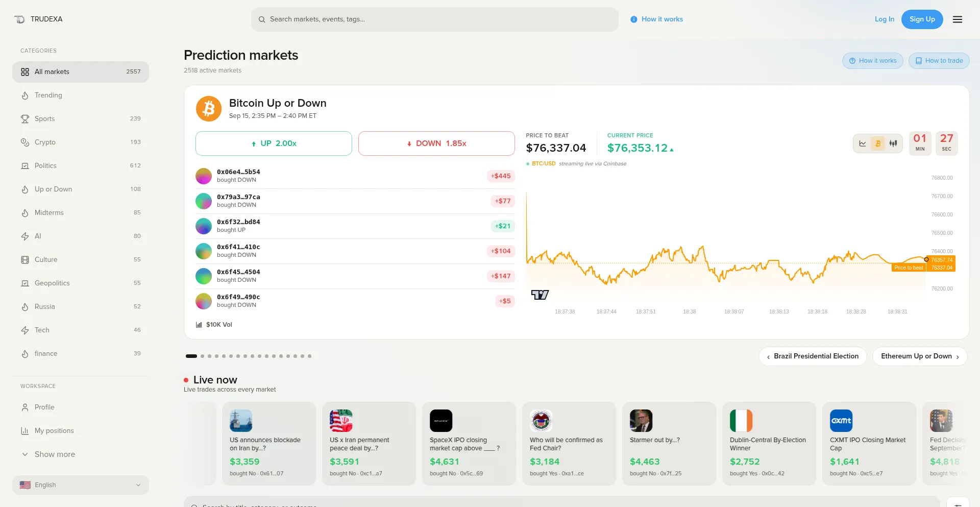
Task: Open the English language dropdown
Action: pyautogui.click(x=81, y=485)
